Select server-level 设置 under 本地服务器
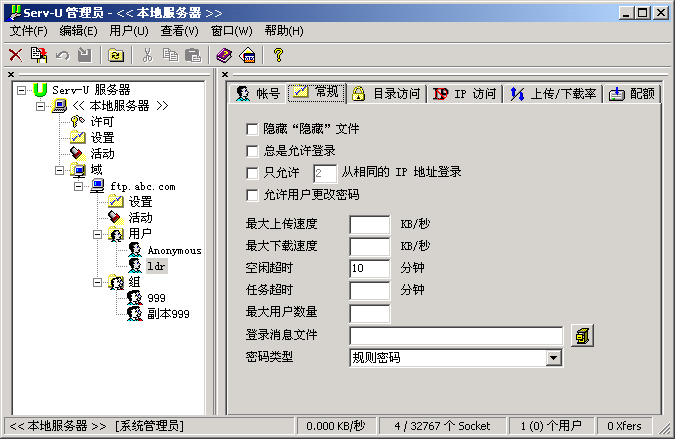 (x=102, y=138)
